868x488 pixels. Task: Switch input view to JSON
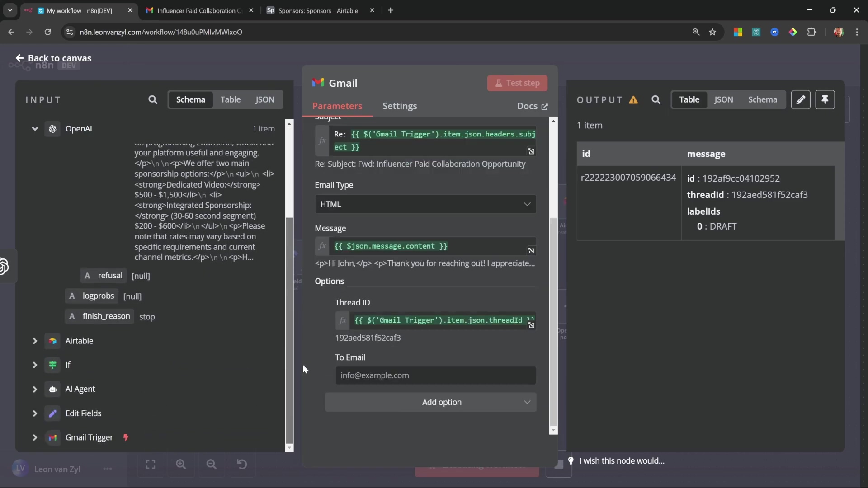tap(264, 100)
